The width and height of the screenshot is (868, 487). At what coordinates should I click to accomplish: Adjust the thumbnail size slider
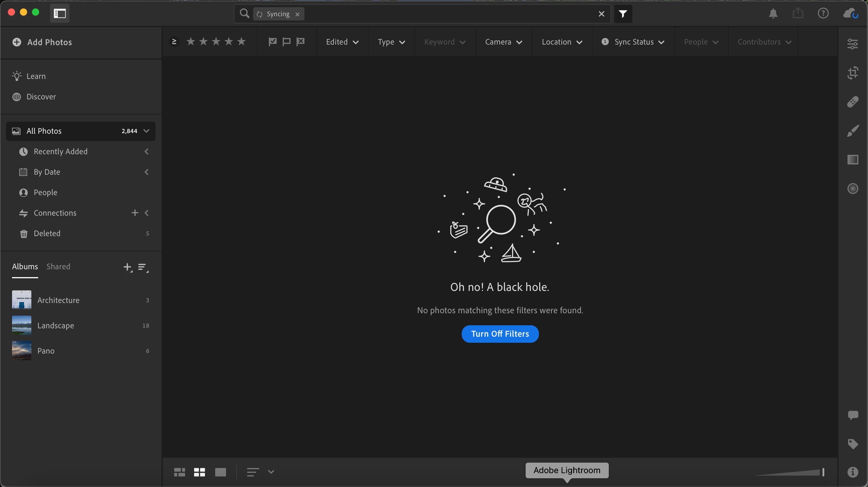point(822,472)
